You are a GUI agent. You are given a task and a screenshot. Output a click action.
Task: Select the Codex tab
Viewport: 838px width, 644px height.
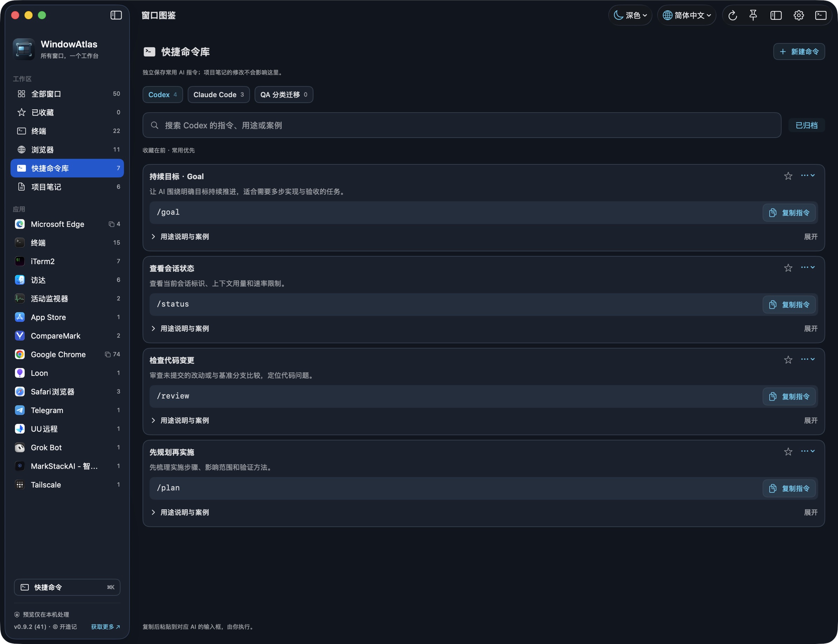(163, 95)
